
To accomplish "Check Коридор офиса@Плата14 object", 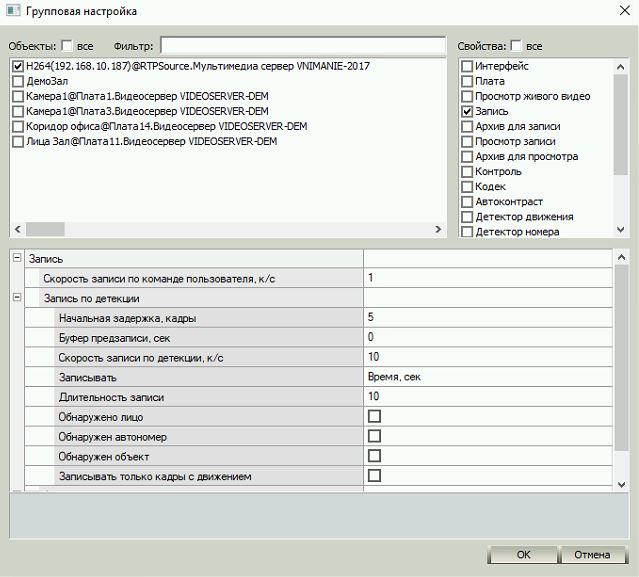I will [18, 126].
